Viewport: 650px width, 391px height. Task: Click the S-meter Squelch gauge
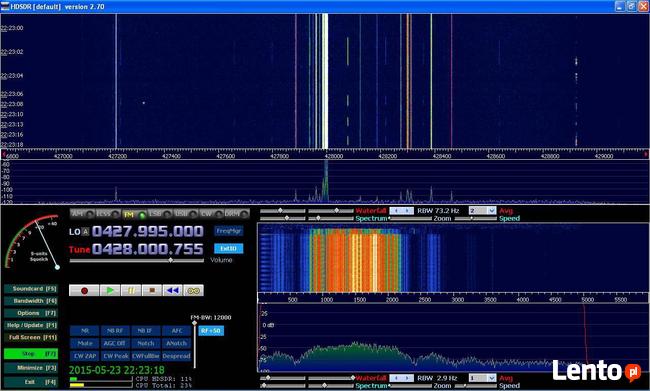[x=32, y=243]
